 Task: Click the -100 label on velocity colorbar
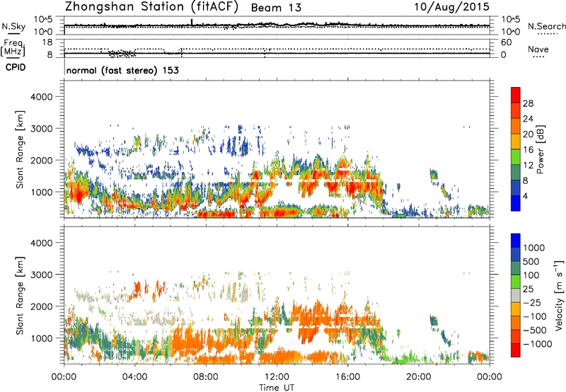coord(535,316)
